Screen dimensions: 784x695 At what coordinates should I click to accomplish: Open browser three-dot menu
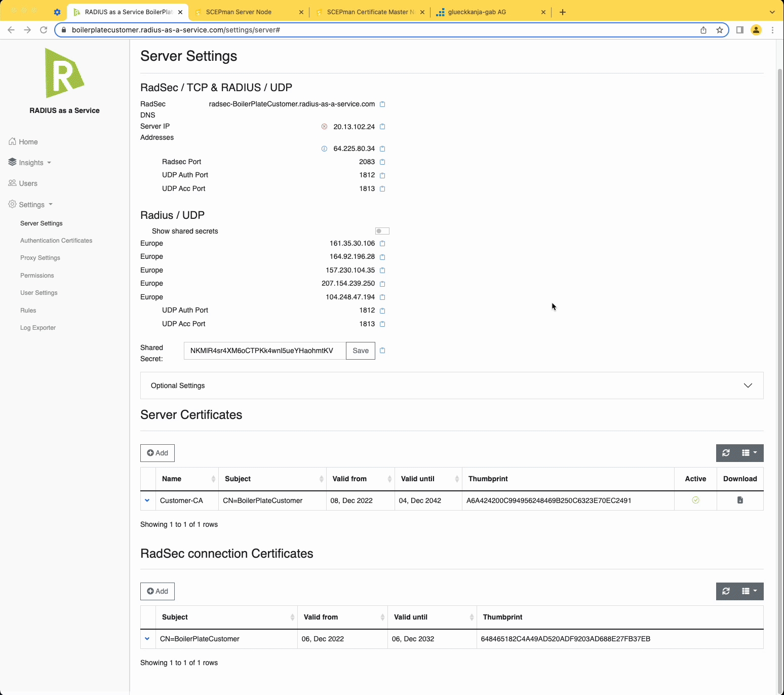772,30
